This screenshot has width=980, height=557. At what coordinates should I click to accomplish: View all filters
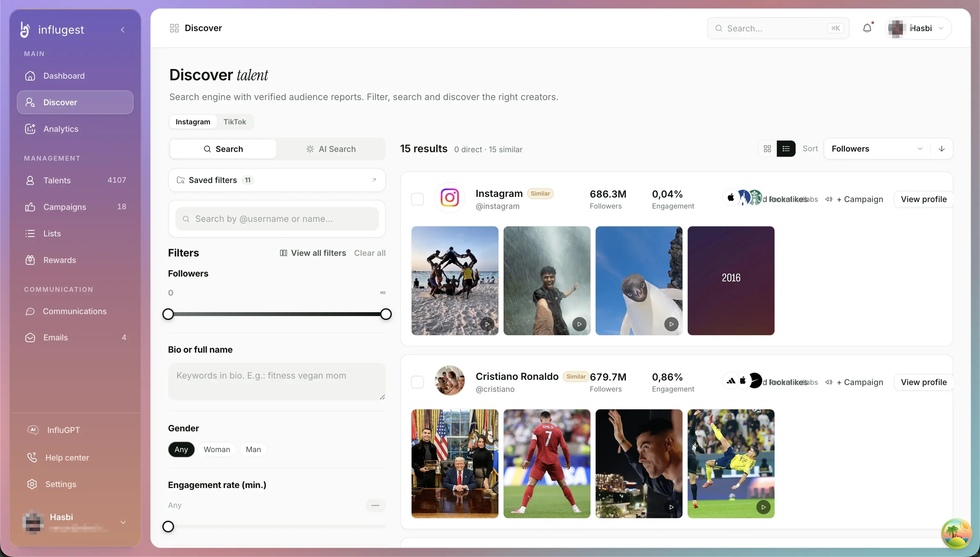pyautogui.click(x=313, y=253)
